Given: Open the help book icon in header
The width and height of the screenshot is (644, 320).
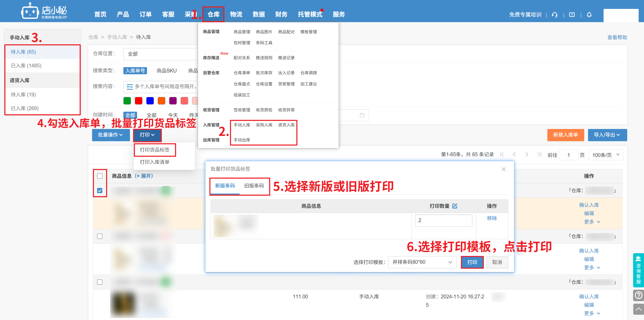Looking at the screenshot, I should [x=572, y=15].
